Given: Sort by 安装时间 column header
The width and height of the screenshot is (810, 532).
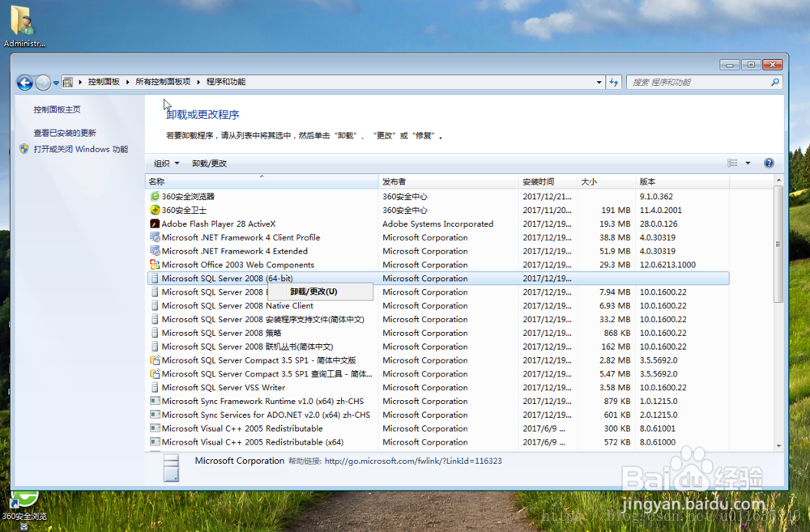Looking at the screenshot, I should pyautogui.click(x=548, y=181).
